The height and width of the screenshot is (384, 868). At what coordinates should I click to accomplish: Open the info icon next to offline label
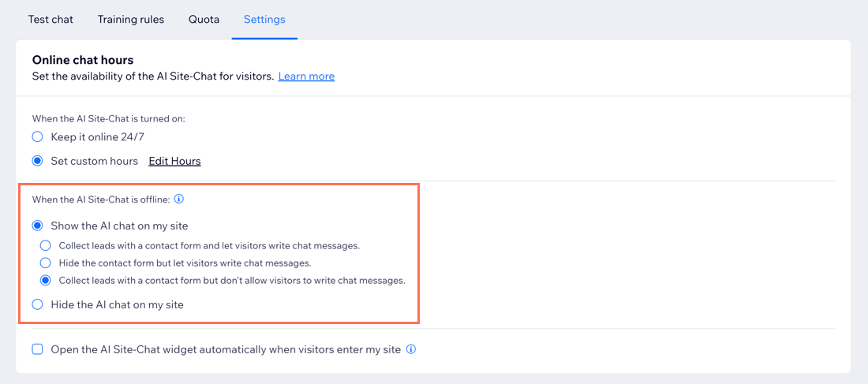pos(179,199)
